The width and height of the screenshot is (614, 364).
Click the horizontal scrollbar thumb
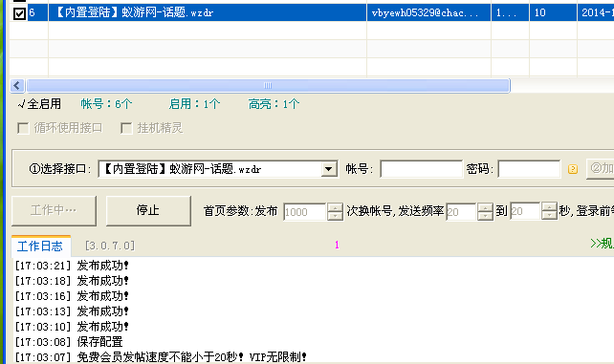click(x=268, y=86)
